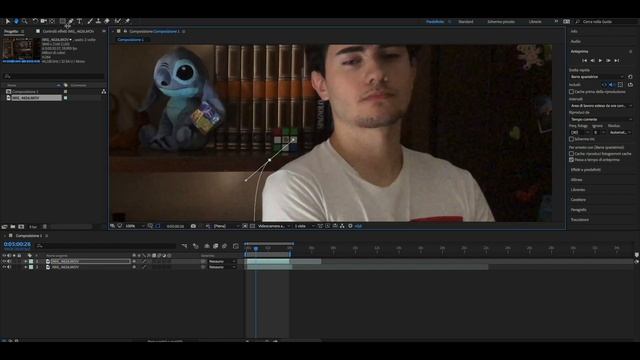Viewport: 640px width, 360px height.
Task: Switch to Librerie workspace
Action: (535, 22)
